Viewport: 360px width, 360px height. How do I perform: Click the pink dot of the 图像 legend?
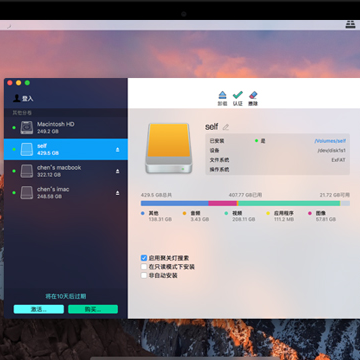[310, 213]
